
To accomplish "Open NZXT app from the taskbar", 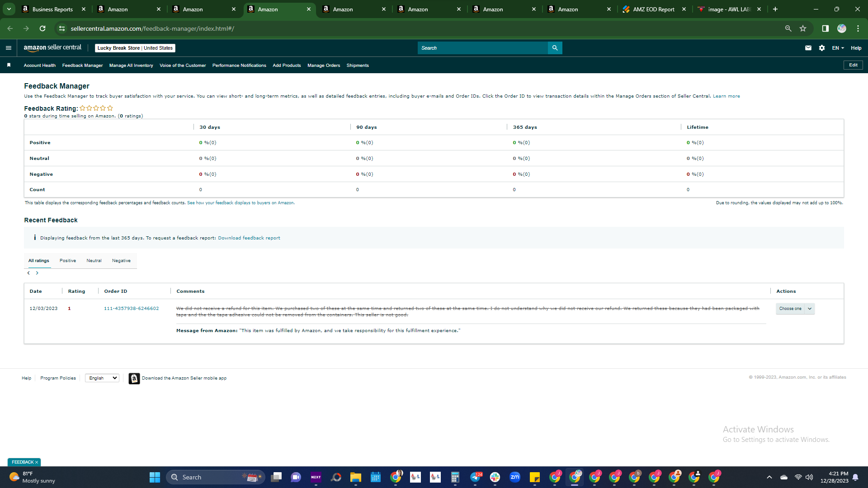I will (316, 477).
